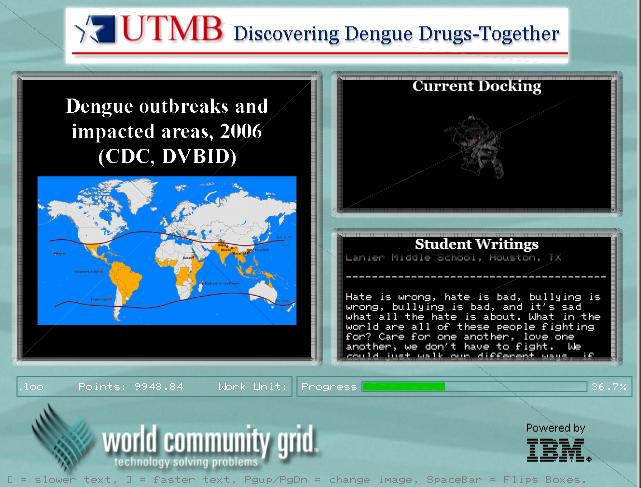Click the 'Progress' label
The image size is (641, 488).
[x=329, y=387]
